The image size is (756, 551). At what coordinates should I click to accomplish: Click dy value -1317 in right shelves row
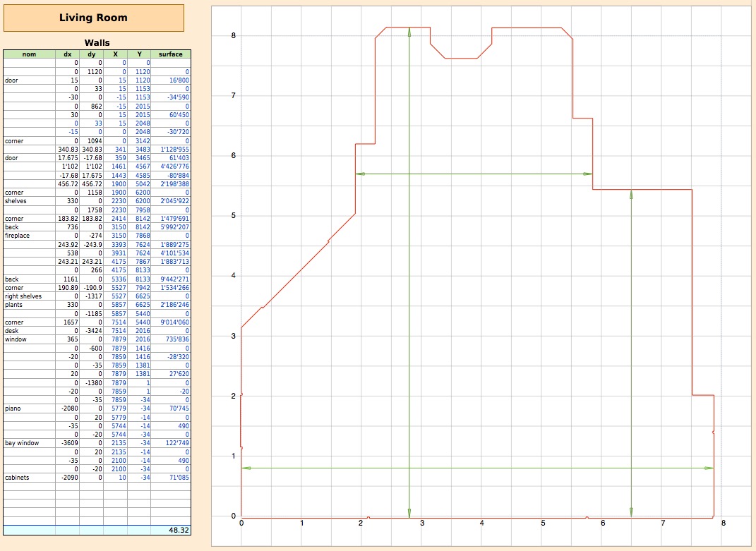[x=94, y=296]
